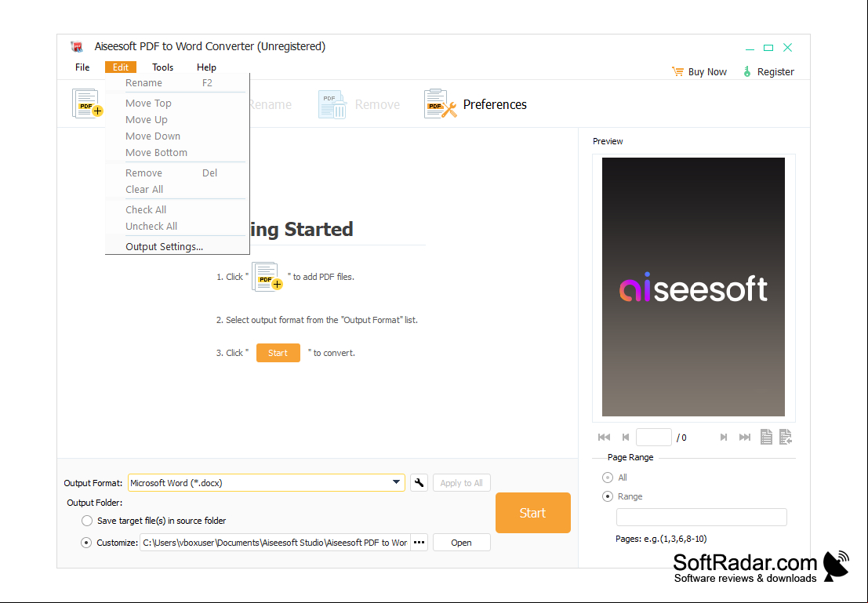Close the open Edit menu
The height and width of the screenshot is (603, 868).
point(121,67)
